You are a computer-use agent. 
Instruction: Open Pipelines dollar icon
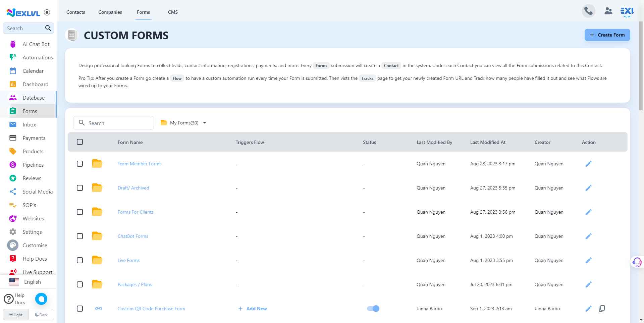(x=13, y=165)
